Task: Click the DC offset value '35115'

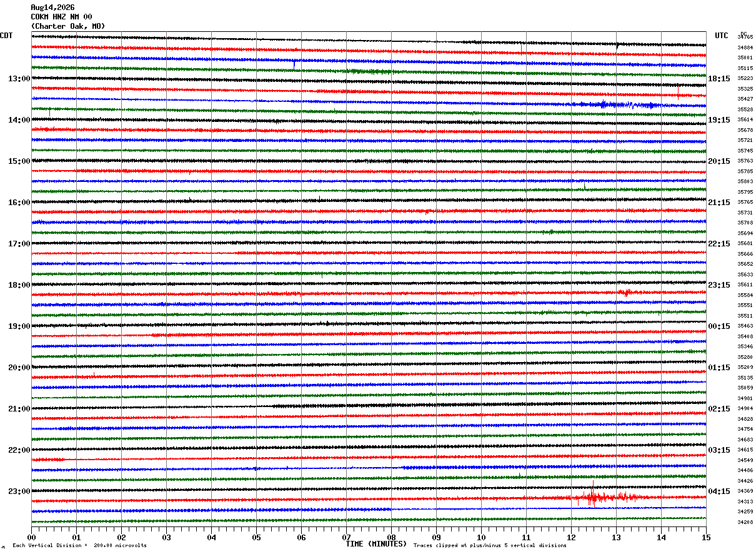Action: 745,68
